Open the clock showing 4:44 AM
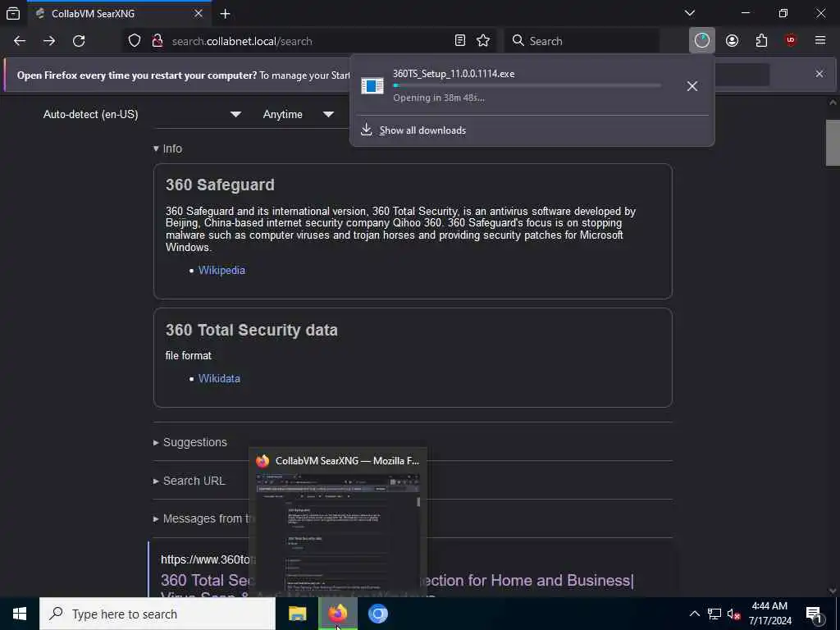This screenshot has height=630, width=840. click(x=769, y=614)
